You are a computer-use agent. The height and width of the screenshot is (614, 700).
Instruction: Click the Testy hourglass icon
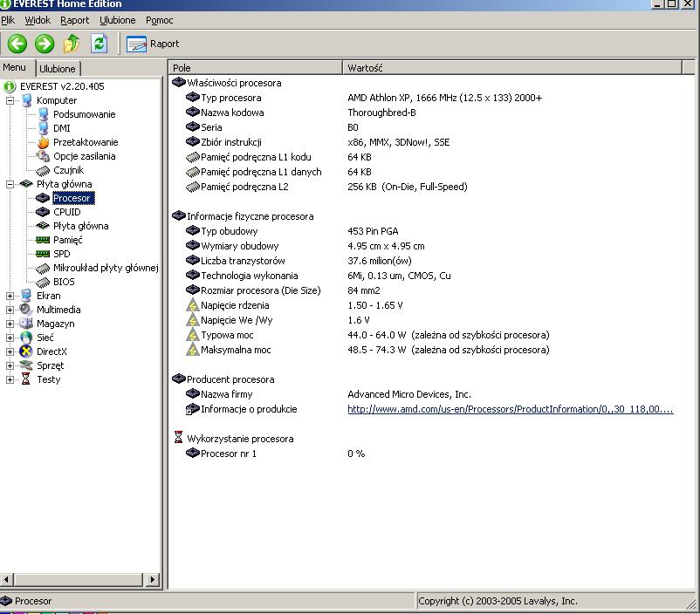[26, 379]
